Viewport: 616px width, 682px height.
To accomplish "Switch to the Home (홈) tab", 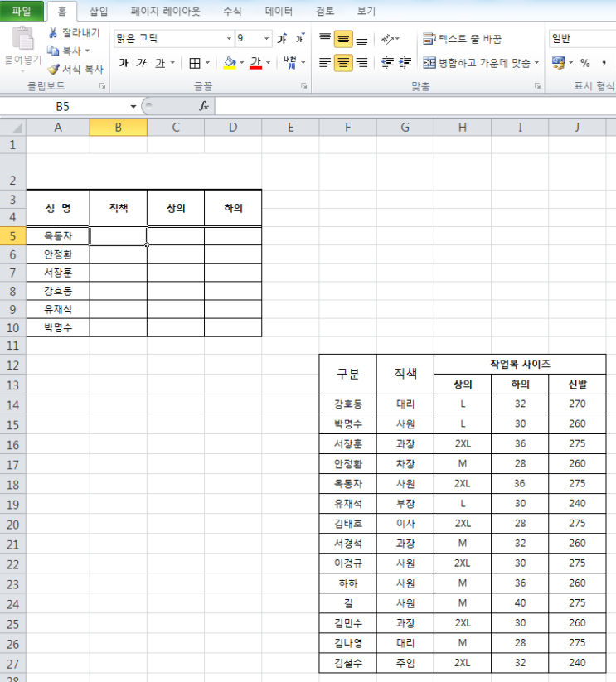I will click(x=62, y=12).
